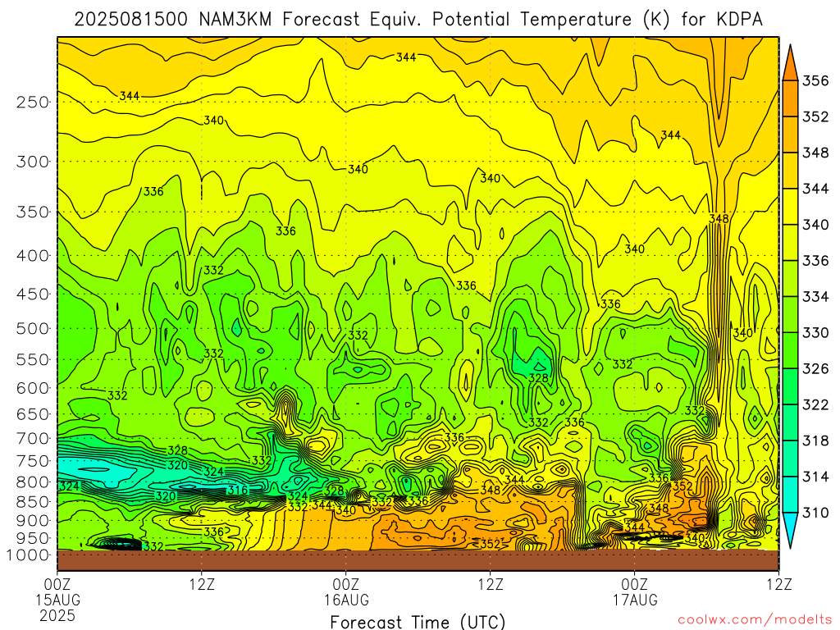Select the 350 pressure axis label
Screen dimensions: 840x630
click(33, 212)
